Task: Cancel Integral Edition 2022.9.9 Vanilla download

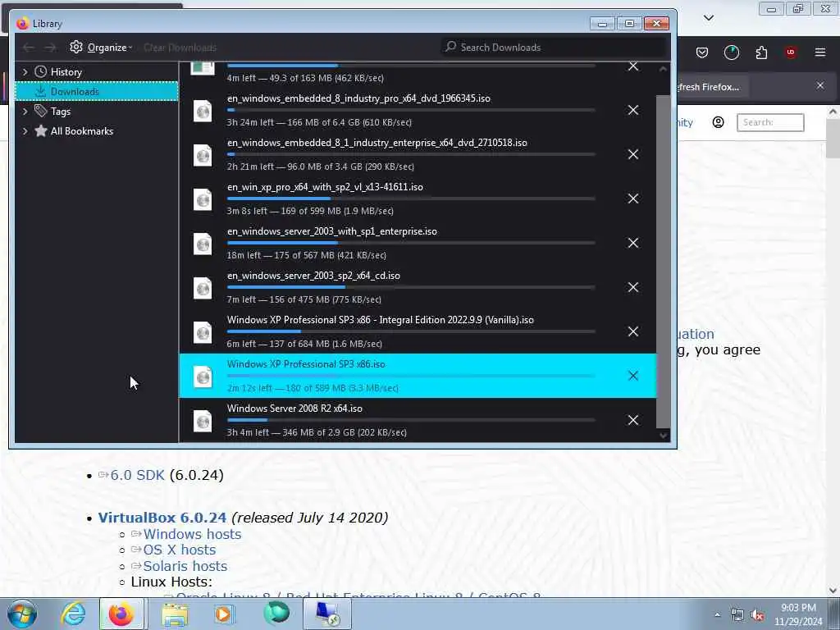Action: tap(633, 331)
